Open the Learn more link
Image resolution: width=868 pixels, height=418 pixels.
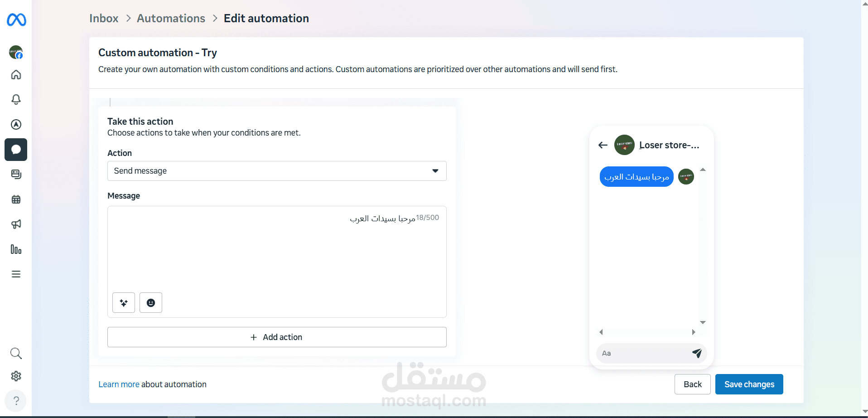click(119, 384)
